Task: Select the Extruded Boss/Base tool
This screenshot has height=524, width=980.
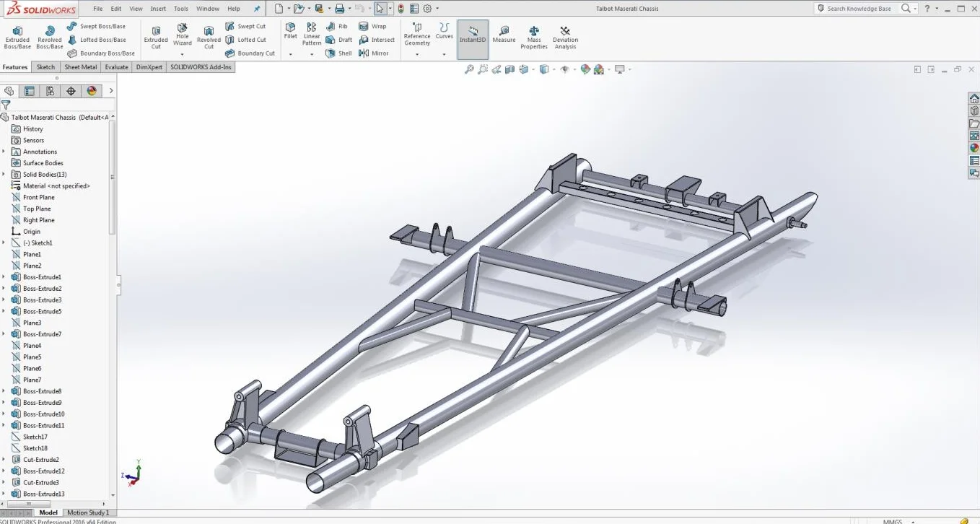Action: pyautogui.click(x=17, y=38)
